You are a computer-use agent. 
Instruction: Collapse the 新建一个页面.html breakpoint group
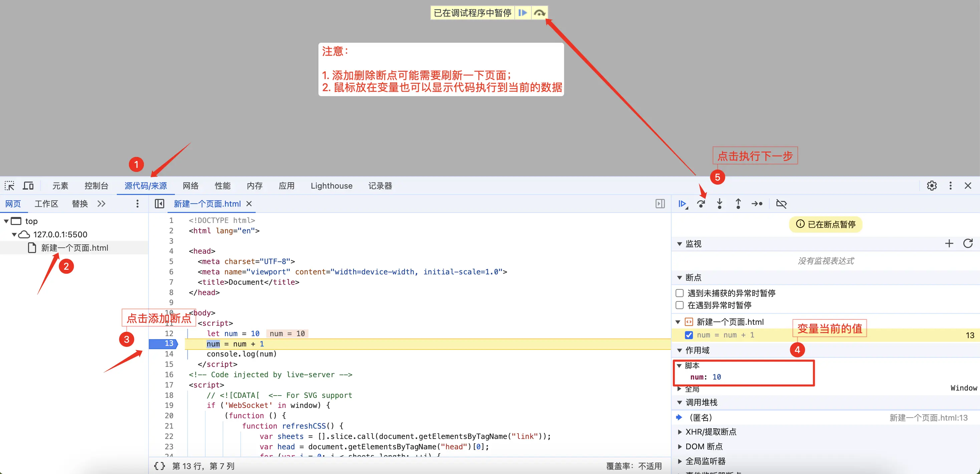[678, 322]
